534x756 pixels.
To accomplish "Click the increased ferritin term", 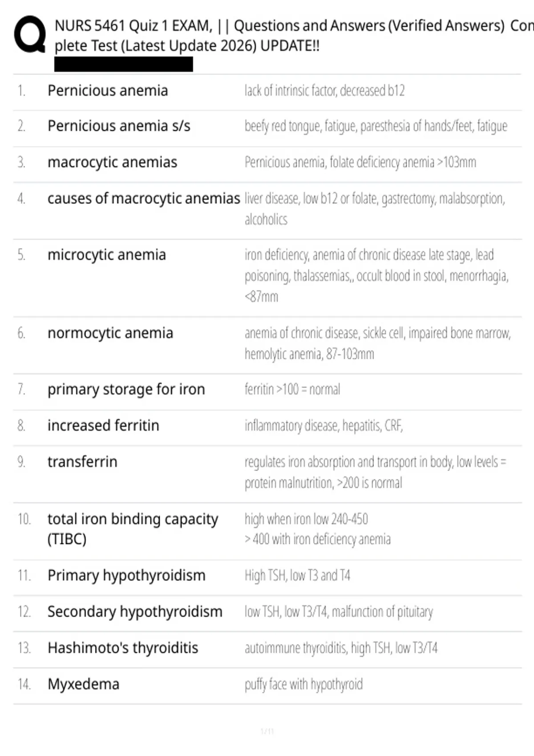I will (103, 426).
